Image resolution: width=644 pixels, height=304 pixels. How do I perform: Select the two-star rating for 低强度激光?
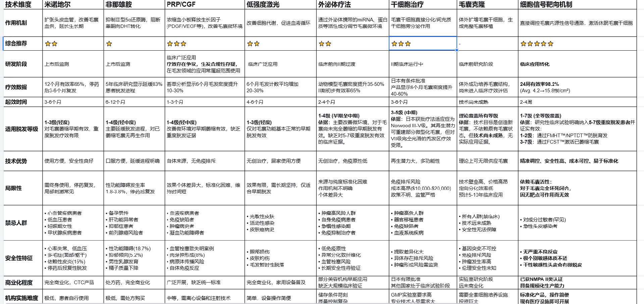point(253,44)
